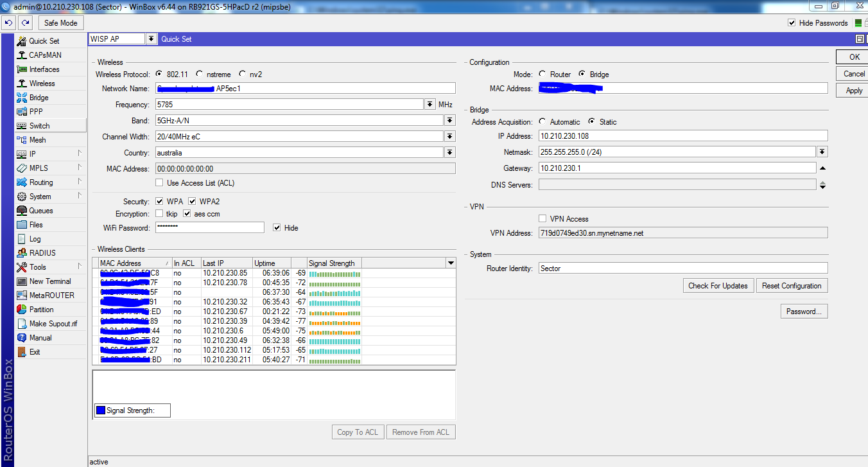The image size is (868, 467).
Task: Open the Frequency dropdown arrow
Action: point(430,104)
